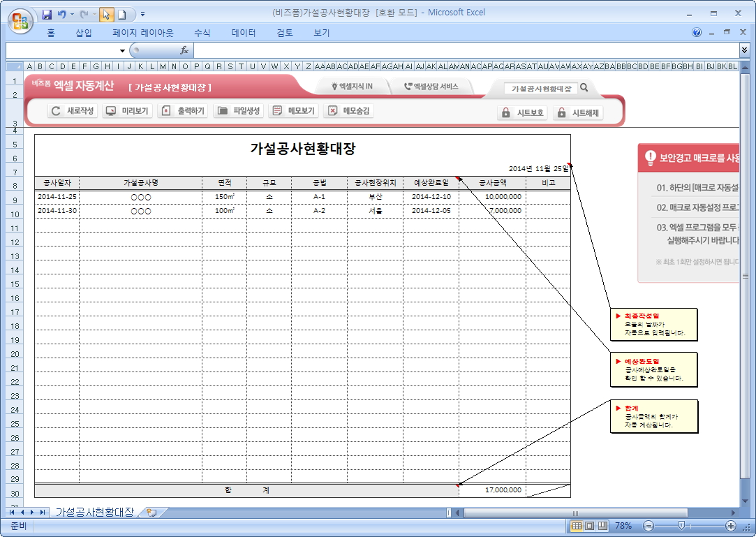The image size is (756, 537).
Task: Click the 공사금액 cell showing 10,000,000
Action: pos(492,197)
